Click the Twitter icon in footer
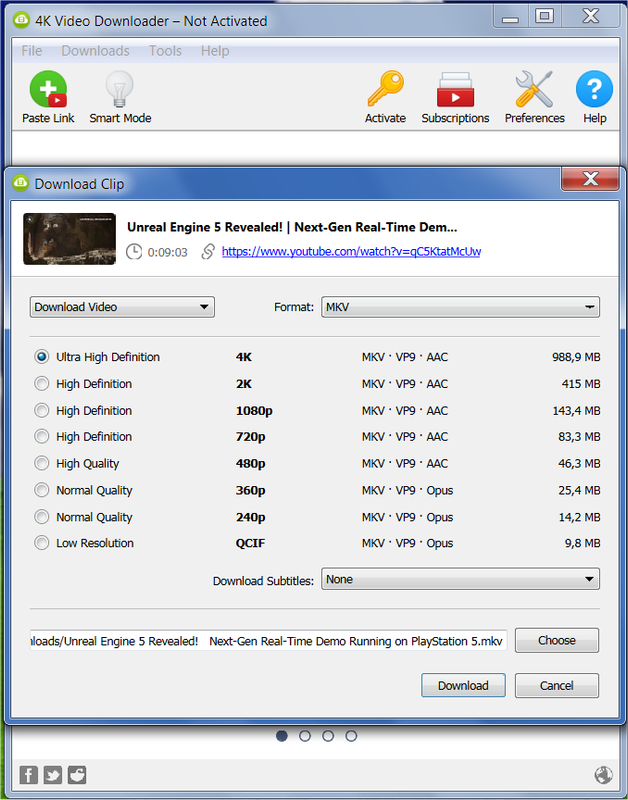Image resolution: width=628 pixels, height=800 pixels. (53, 774)
